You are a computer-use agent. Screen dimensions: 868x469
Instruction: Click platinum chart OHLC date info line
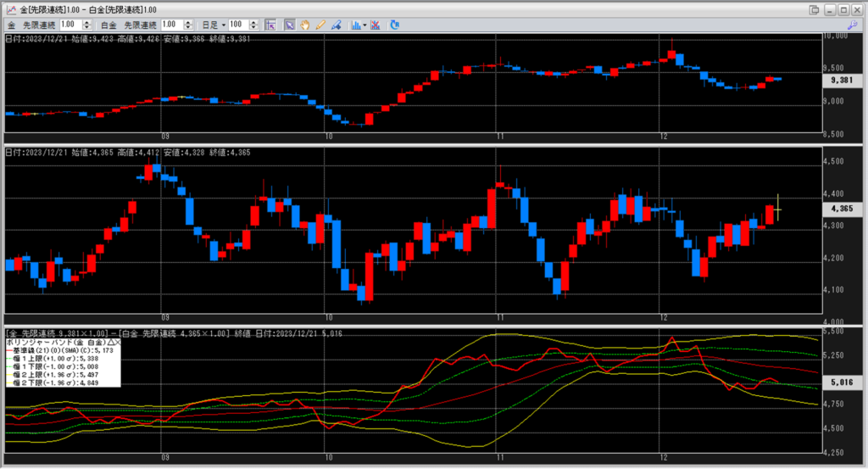tap(128, 153)
